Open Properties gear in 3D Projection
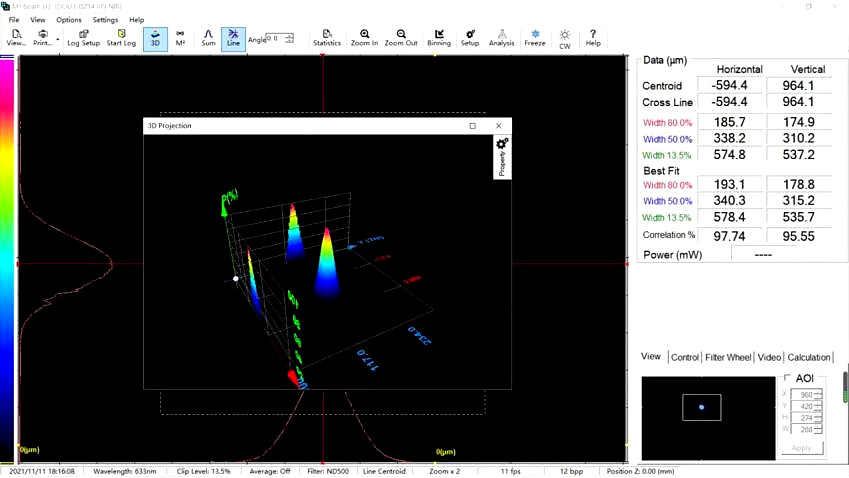Viewport: 849px width, 478px height. point(502,145)
